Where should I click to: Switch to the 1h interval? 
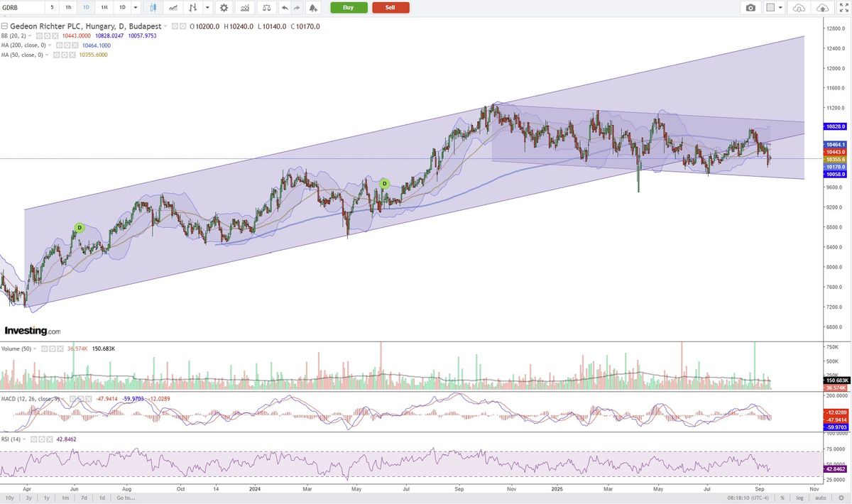pos(68,7)
